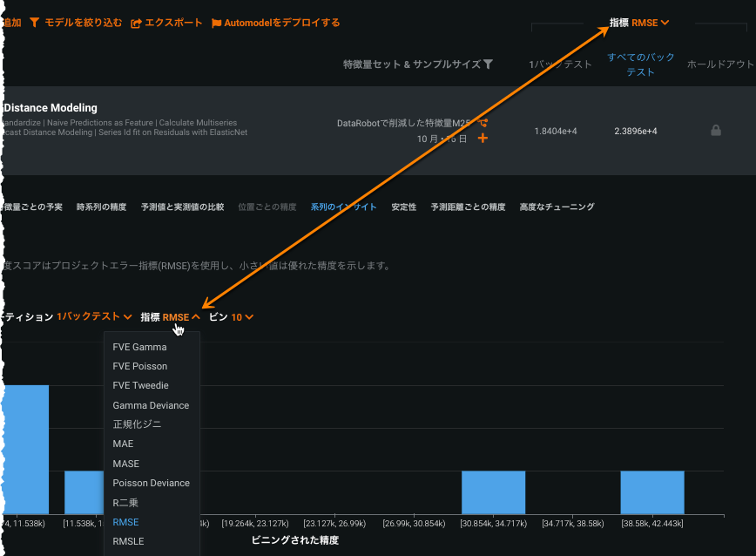Click the filter icon next to 特徴量セット & サンプルサイズ
756x556 pixels.
click(488, 64)
